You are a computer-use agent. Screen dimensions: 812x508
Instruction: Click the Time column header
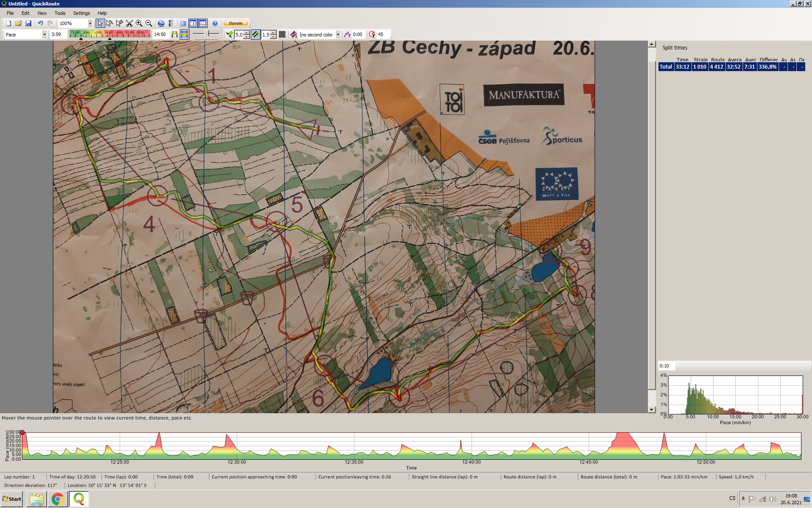coord(683,60)
